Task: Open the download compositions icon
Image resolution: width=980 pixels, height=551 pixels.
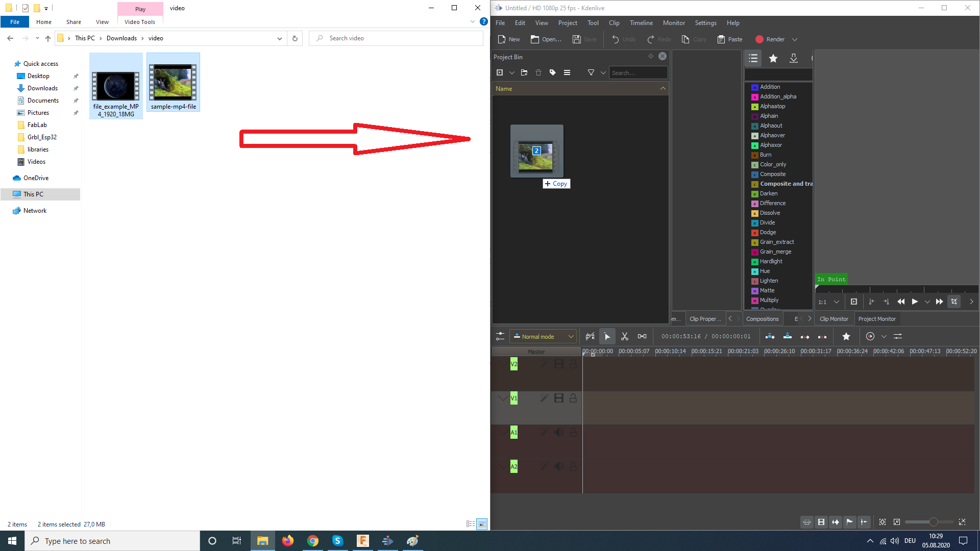Action: coord(793,59)
